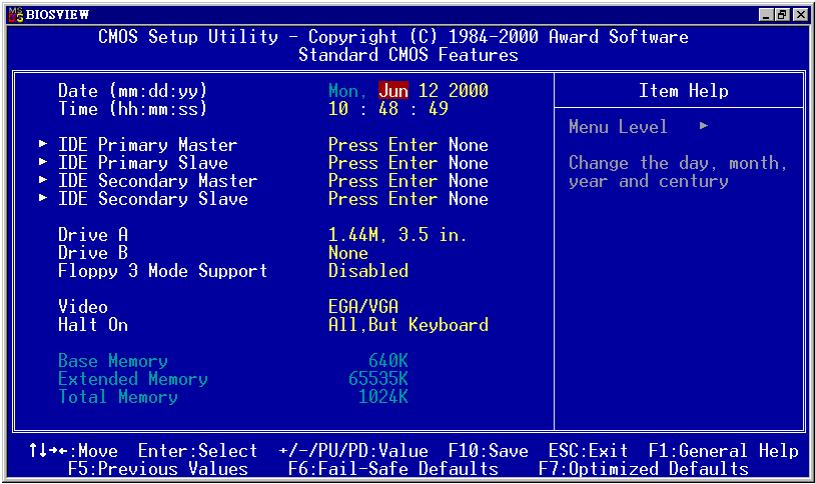The height and width of the screenshot is (484, 815).
Task: Select the seconds value 49 in Time
Action: pyautogui.click(x=438, y=109)
